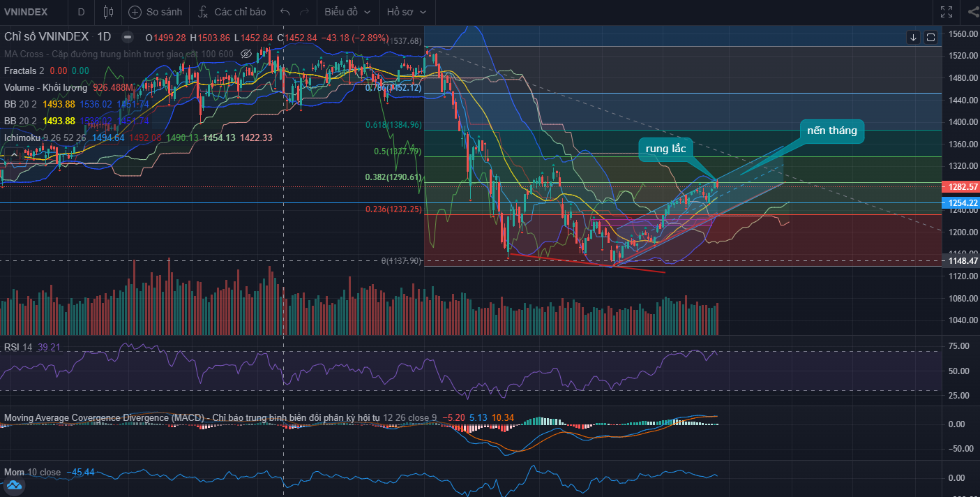The height and width of the screenshot is (497, 980).
Task: Click the down-arrow button above price axis
Action: [913, 38]
